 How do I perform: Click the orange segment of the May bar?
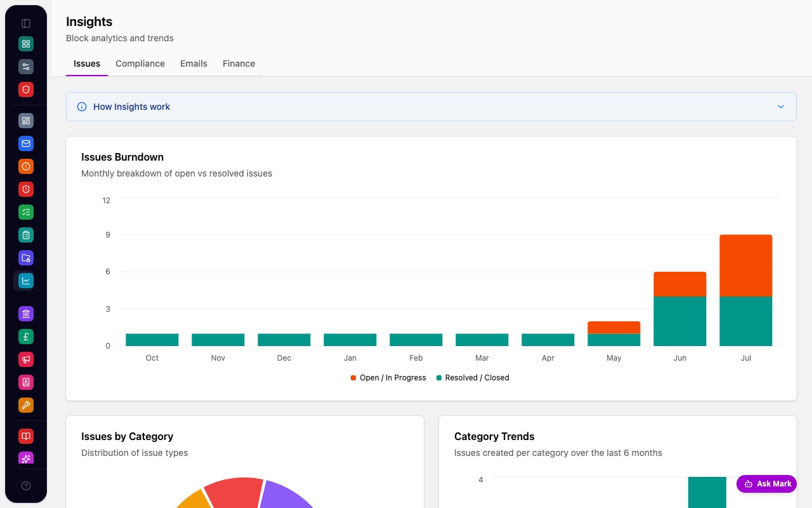[x=614, y=328]
